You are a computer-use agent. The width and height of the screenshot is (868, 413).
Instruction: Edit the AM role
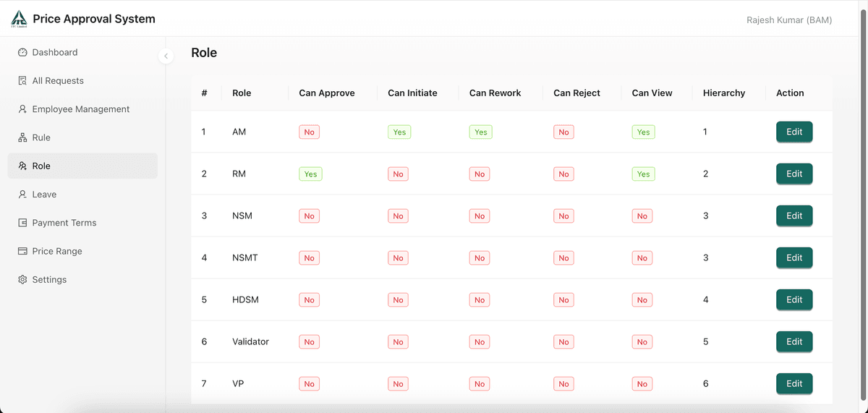794,132
